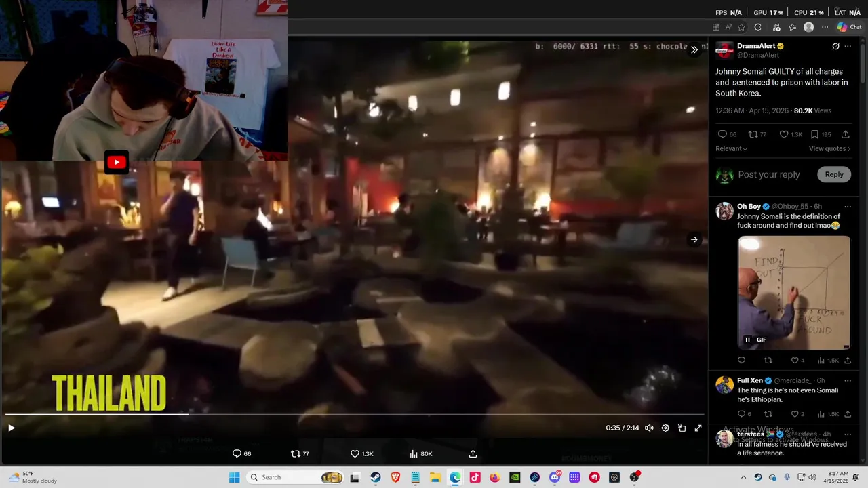Open Firefox from taskbar
The width and height of the screenshot is (868, 488).
(494, 477)
